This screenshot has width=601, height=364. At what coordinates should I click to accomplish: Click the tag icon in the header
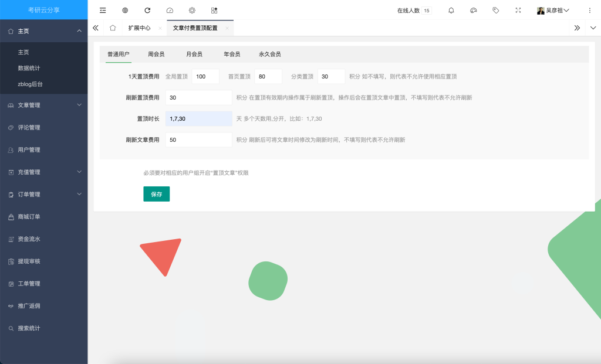coord(496,11)
